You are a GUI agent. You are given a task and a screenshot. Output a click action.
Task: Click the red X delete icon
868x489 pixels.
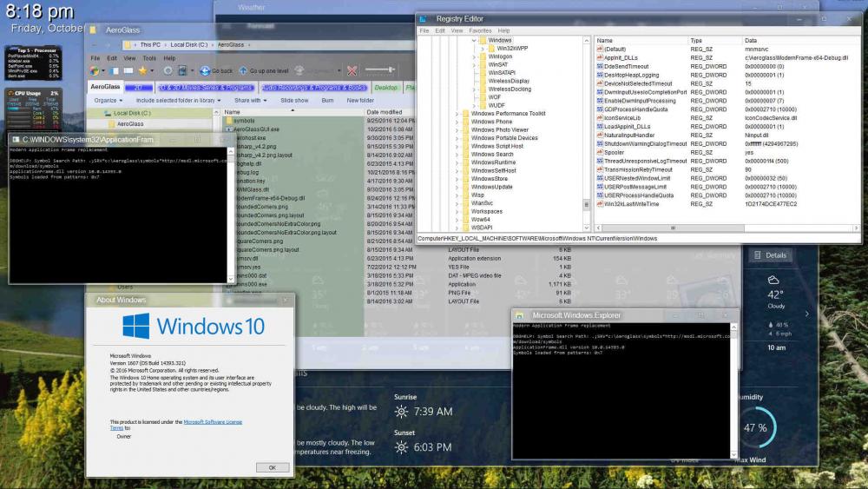(x=352, y=71)
